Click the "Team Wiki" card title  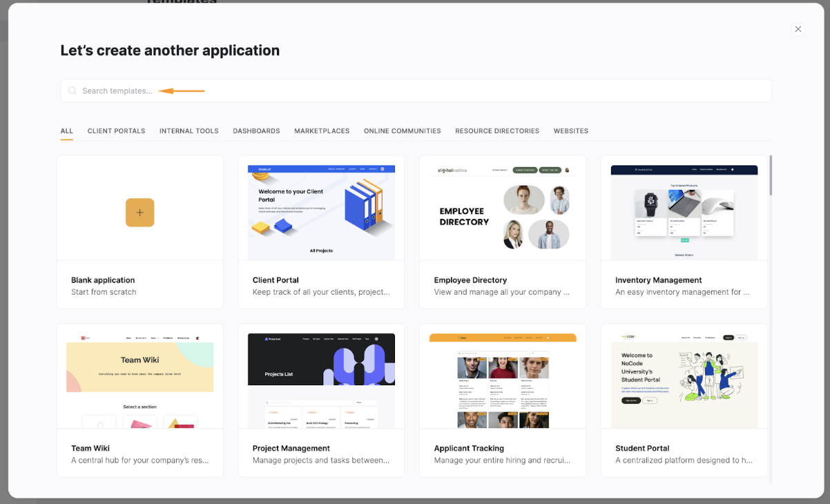90,449
